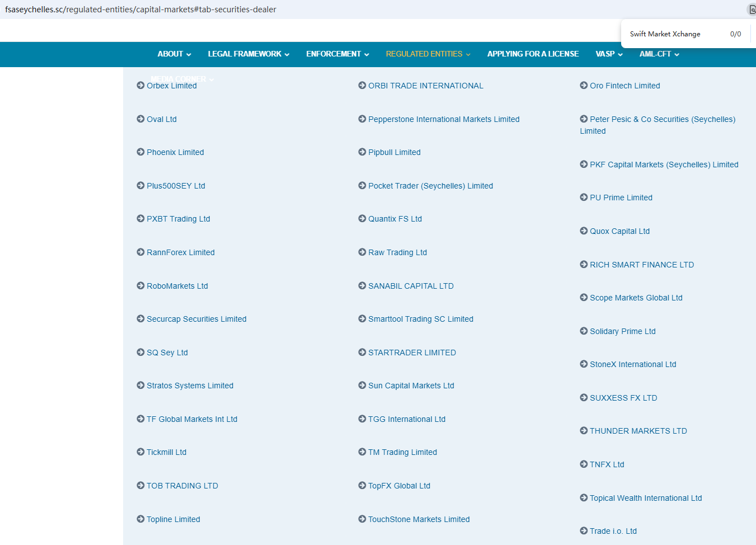This screenshot has width=756, height=545.
Task: Open the TopFX Global Ltd link
Action: 399,486
